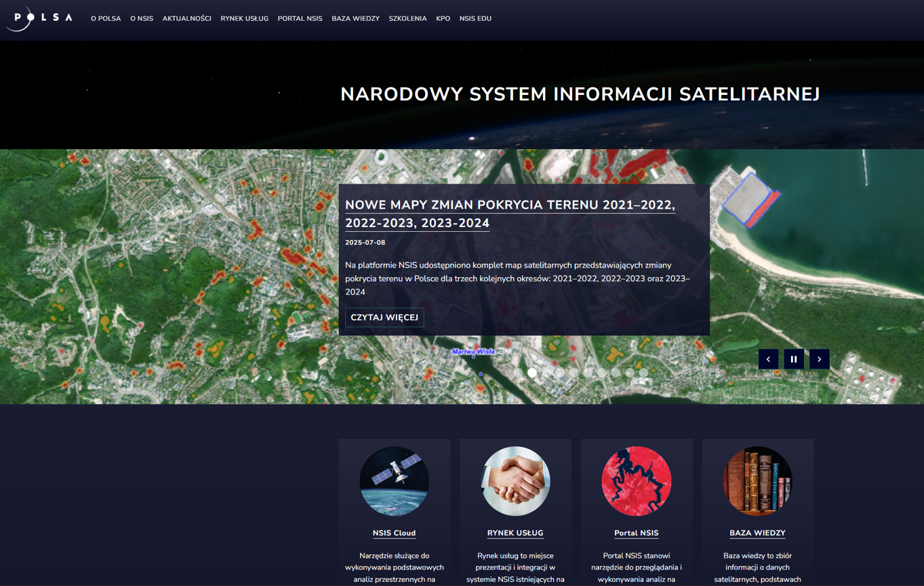The height and width of the screenshot is (586, 924).
Task: Go to NSIS EDU in navigation
Action: pyautogui.click(x=475, y=19)
